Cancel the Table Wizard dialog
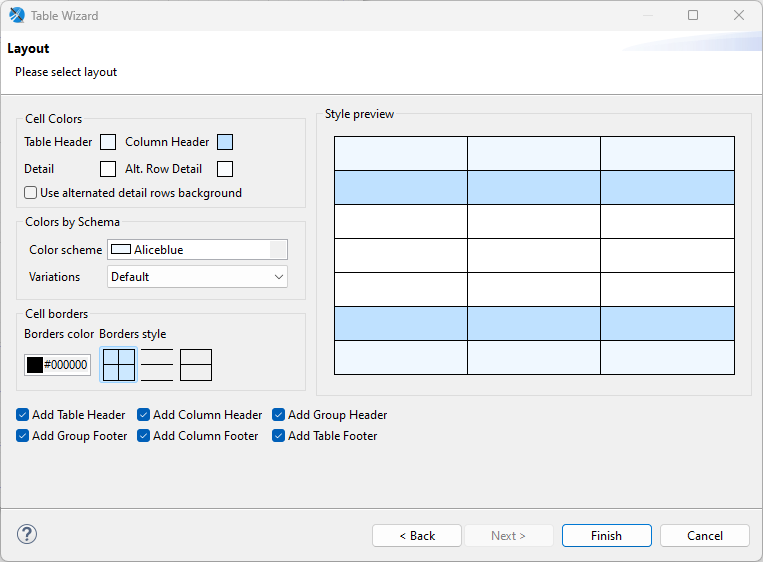763x562 pixels. pyautogui.click(x=704, y=536)
